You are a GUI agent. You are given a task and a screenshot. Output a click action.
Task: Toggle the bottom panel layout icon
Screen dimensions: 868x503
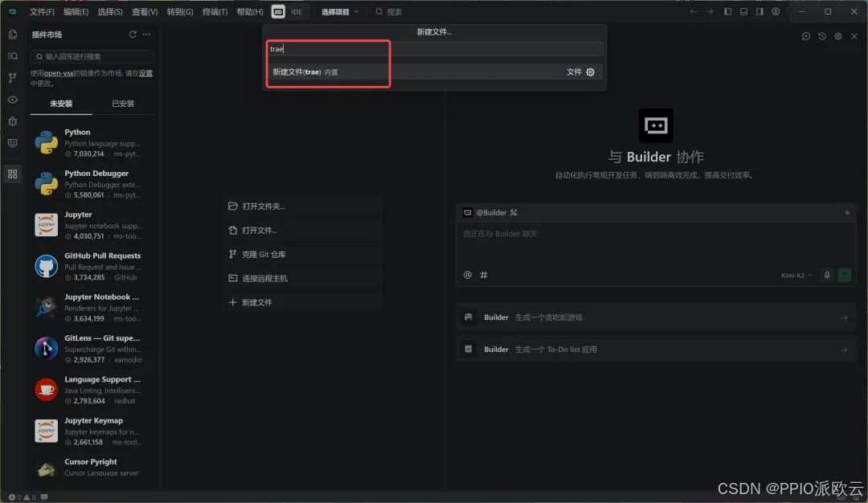point(744,11)
